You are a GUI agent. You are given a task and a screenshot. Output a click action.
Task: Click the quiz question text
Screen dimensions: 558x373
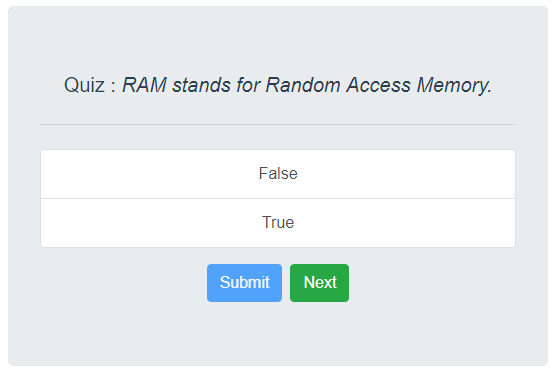[307, 85]
